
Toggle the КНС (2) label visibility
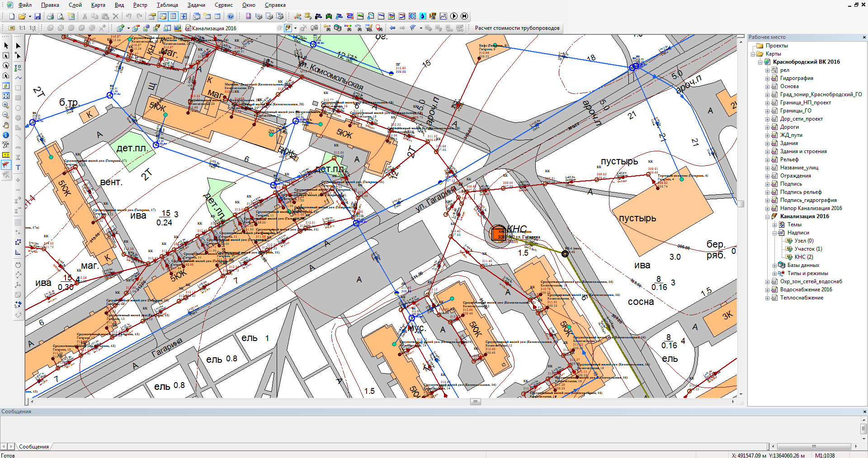(789, 257)
